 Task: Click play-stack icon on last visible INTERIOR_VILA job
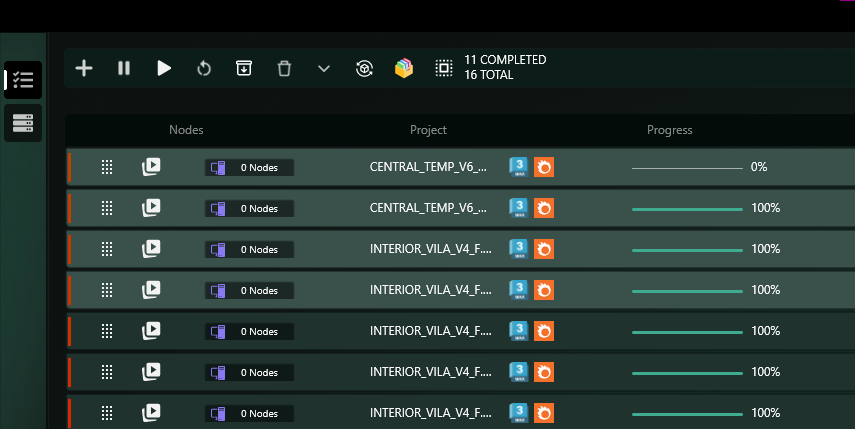pos(151,413)
